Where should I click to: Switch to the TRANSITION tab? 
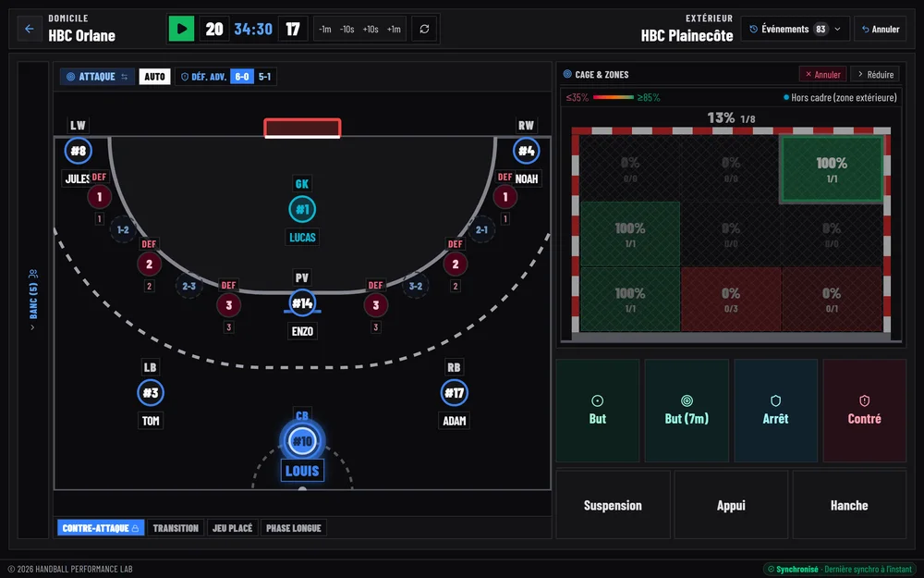[176, 528]
